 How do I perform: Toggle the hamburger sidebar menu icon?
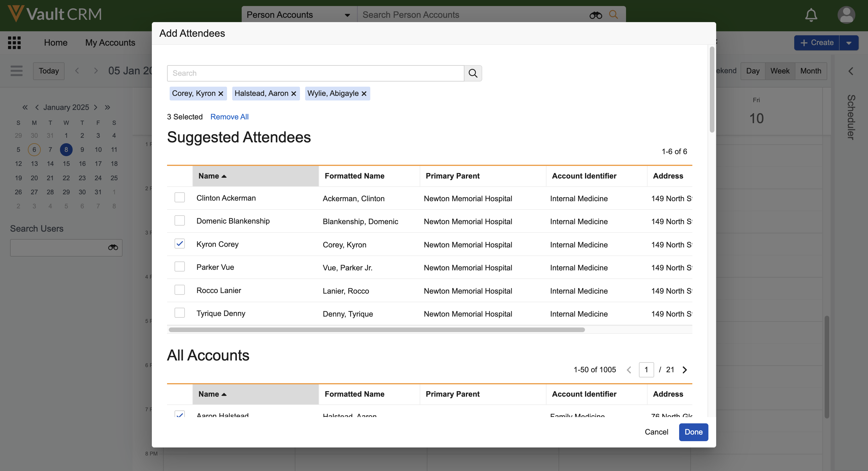[17, 71]
